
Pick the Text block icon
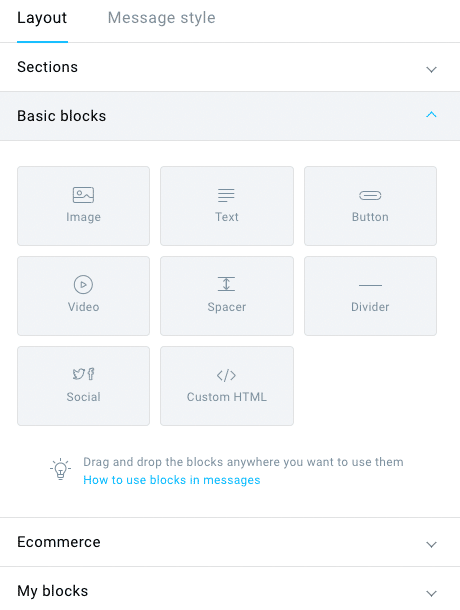point(226,195)
